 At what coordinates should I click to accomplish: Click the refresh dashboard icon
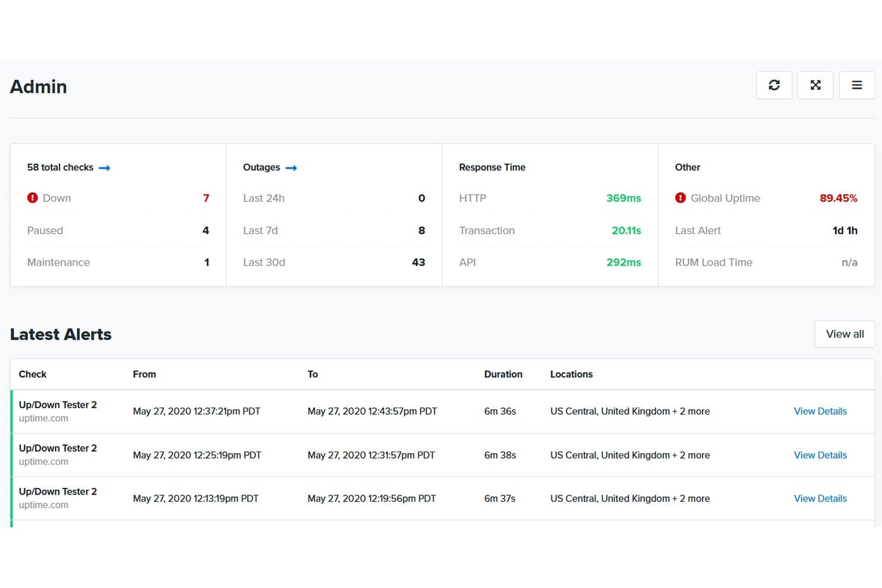pos(774,85)
